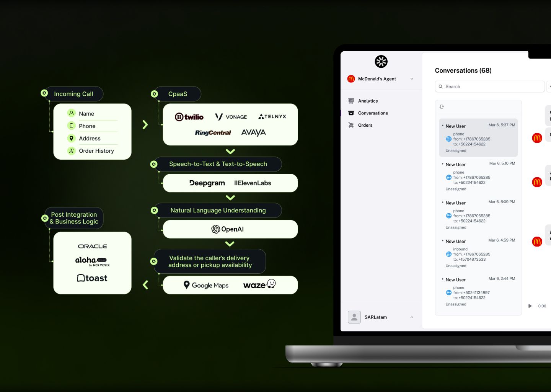Click the ElevenLabs logo
The height and width of the screenshot is (392, 551).
tap(253, 183)
